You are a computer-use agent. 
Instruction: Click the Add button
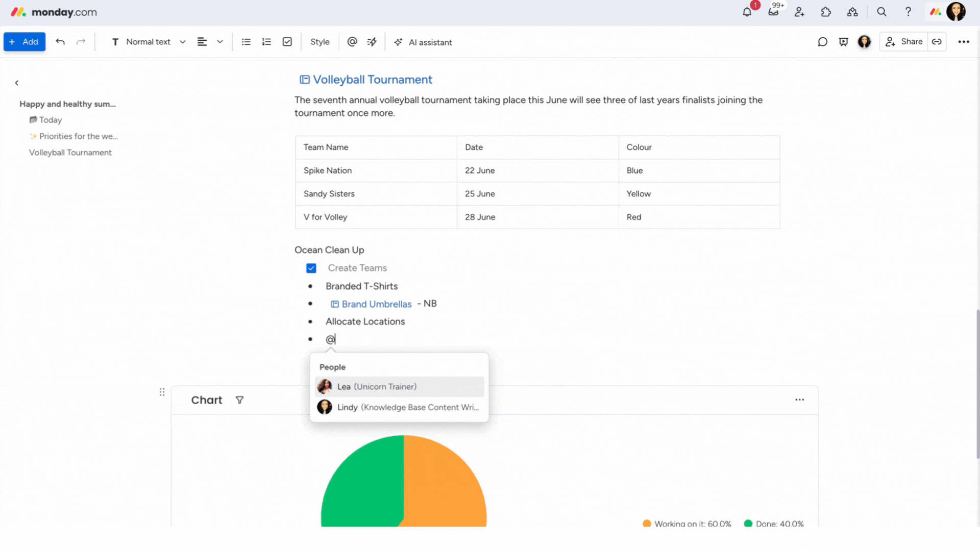click(x=24, y=42)
